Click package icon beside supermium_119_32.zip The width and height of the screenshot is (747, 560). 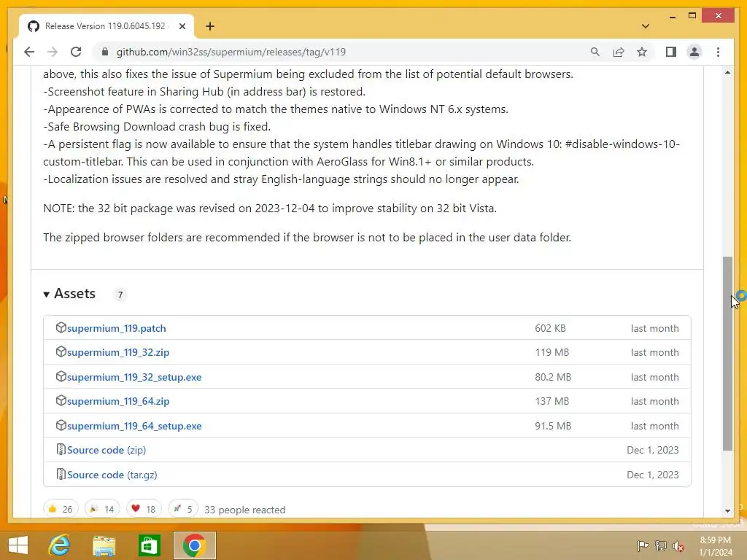[x=61, y=352]
